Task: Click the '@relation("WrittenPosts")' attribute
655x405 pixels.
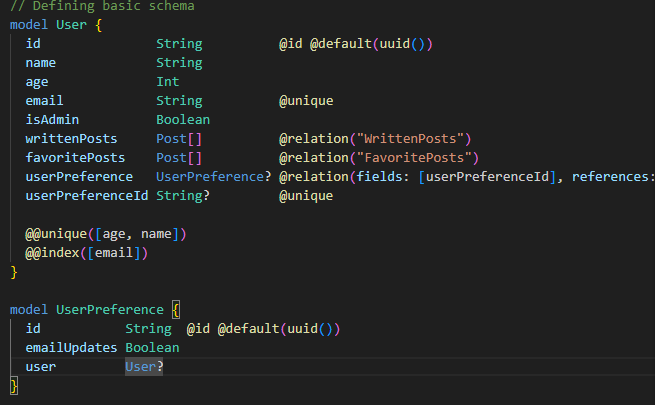Action: click(375, 139)
